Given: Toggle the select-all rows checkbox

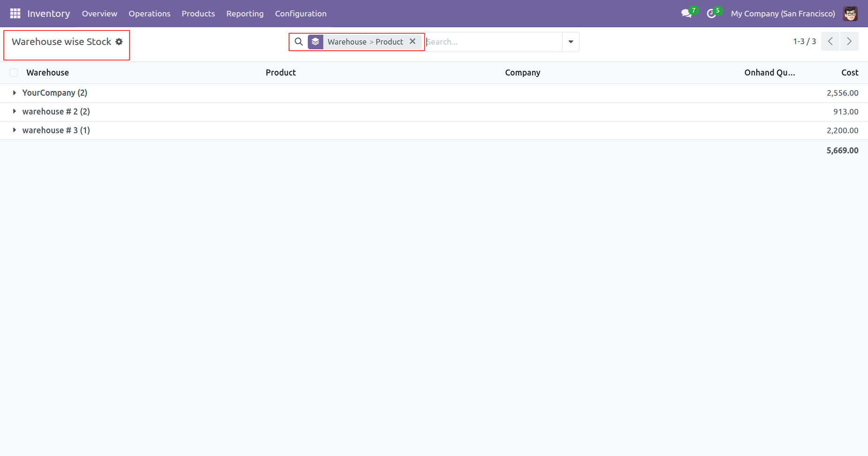Looking at the screenshot, I should (14, 73).
